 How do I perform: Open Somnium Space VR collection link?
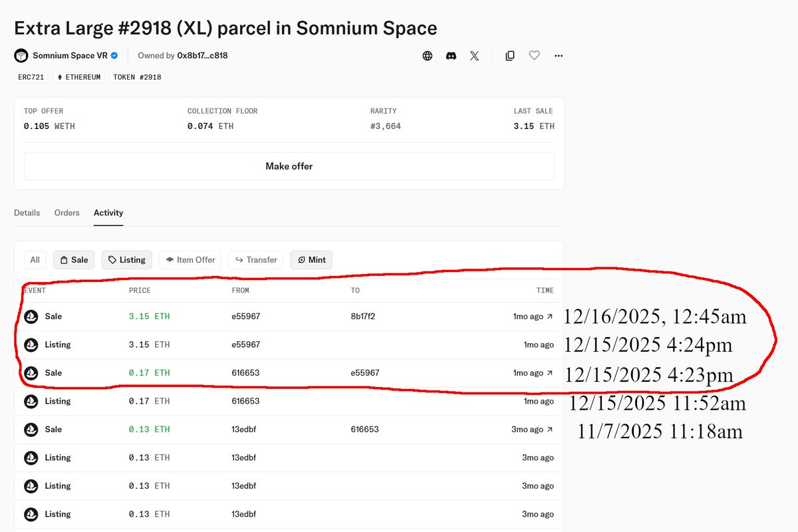(70, 56)
